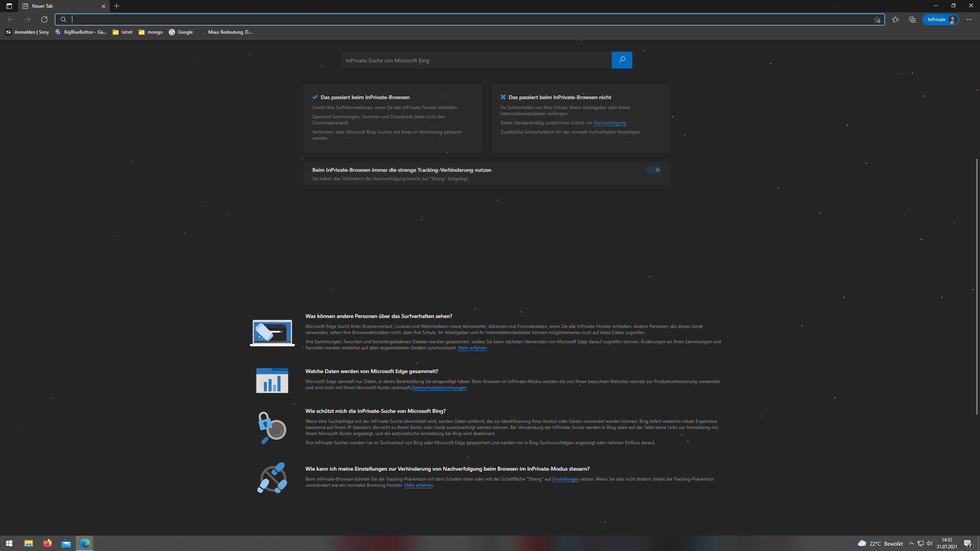980x551 pixels.
Task: Open File Explorer from the taskbar
Action: pyautogui.click(x=29, y=543)
